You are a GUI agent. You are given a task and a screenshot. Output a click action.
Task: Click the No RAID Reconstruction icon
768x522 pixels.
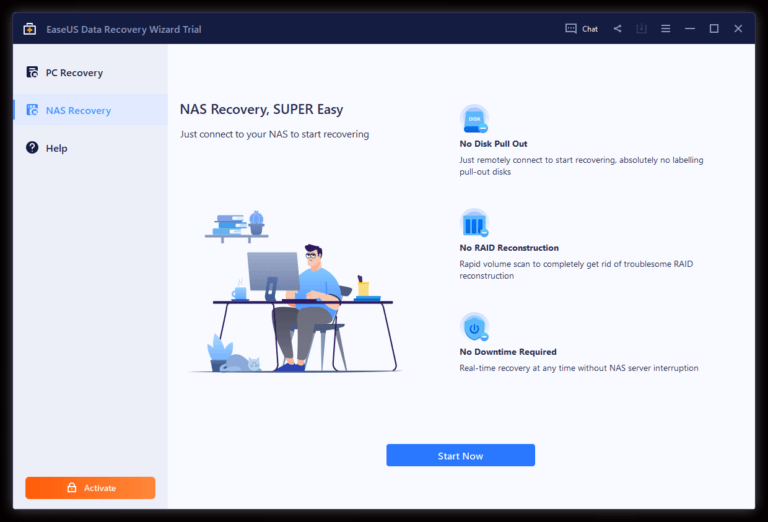click(x=474, y=223)
